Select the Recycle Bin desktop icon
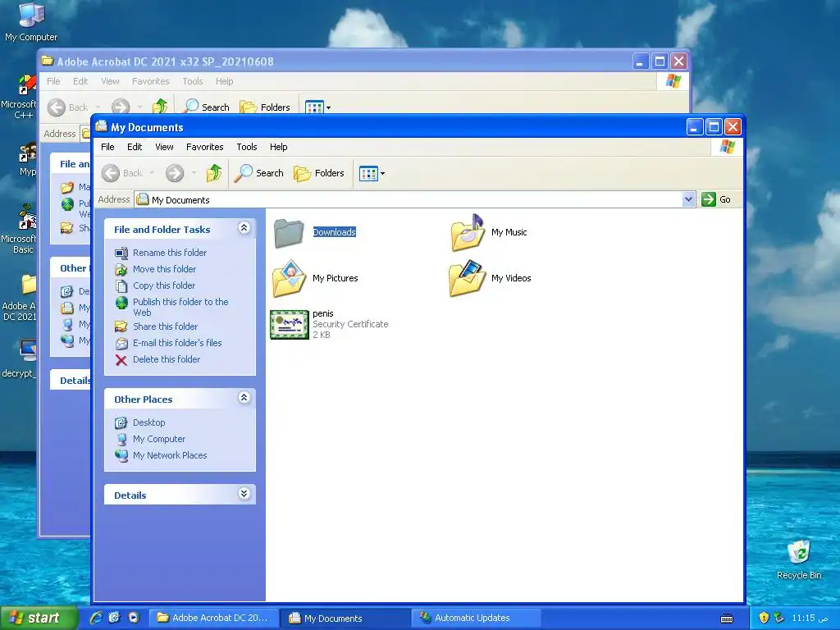 799,559
